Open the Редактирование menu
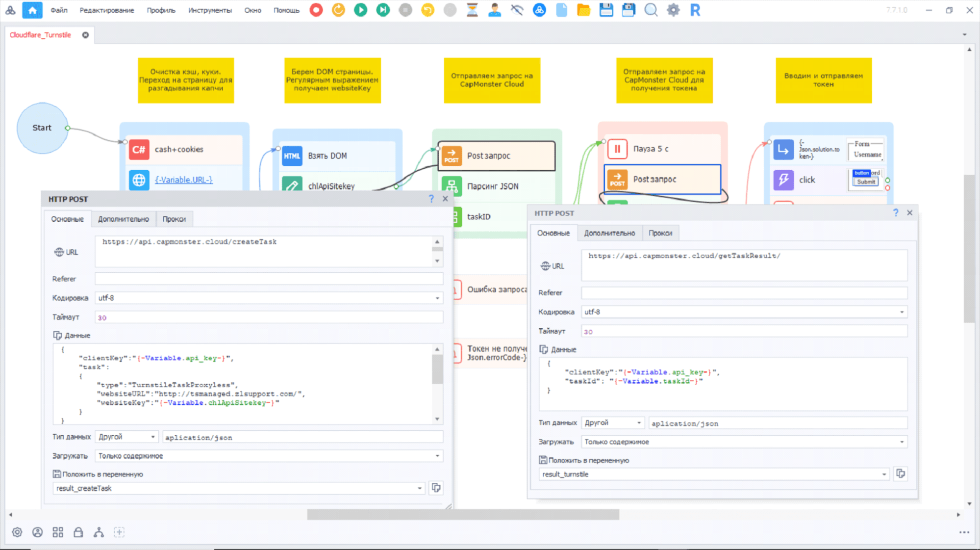The width and height of the screenshot is (980, 550). coord(107,10)
